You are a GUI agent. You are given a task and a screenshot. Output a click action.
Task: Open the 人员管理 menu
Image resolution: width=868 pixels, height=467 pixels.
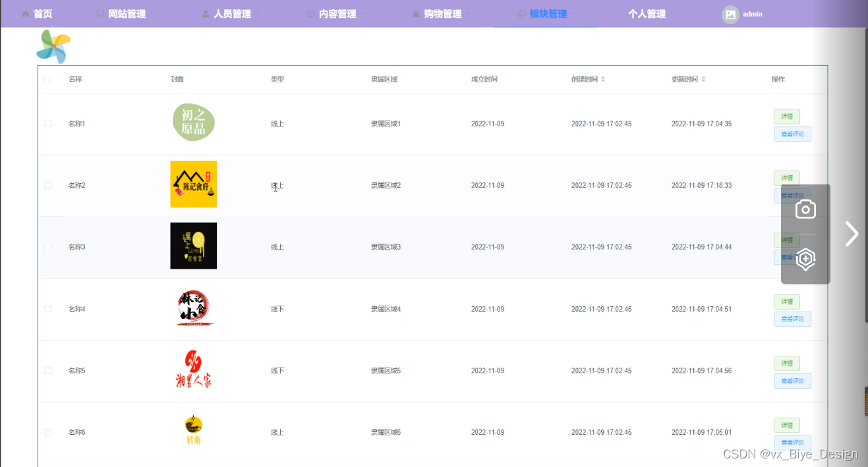tap(231, 14)
